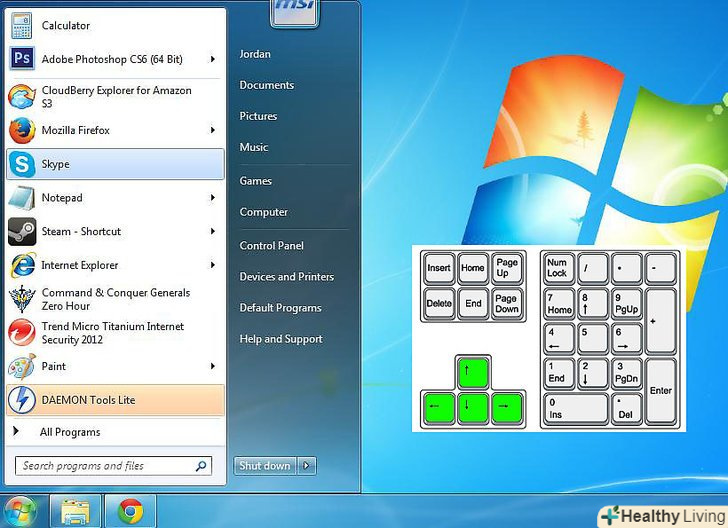Click CloudBerry Explorer for Amazon S3 text
Screen dimensions: 728x528
117,97
